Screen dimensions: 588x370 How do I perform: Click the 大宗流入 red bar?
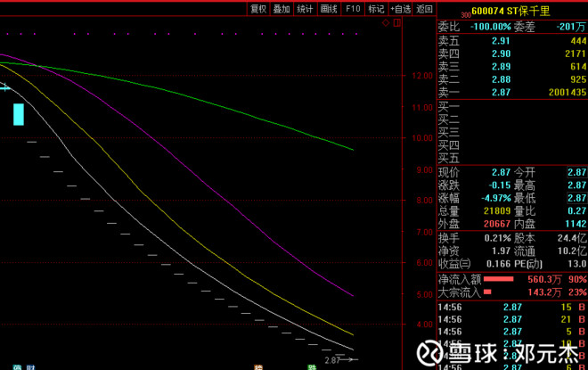click(x=487, y=292)
